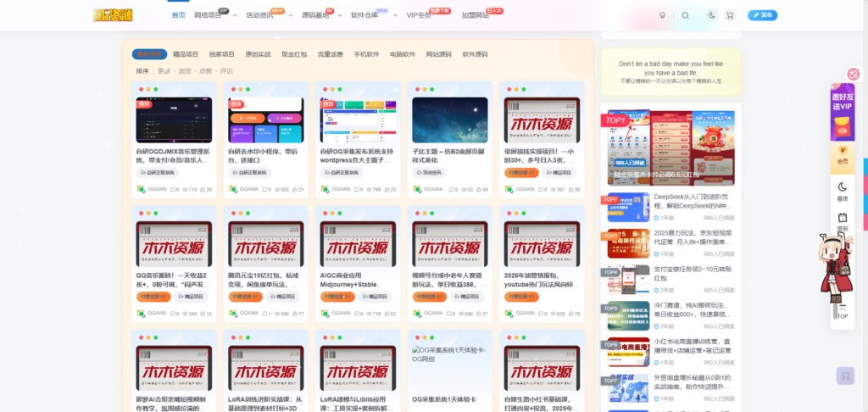Click the 签到 check-in calendar icon

click(843, 222)
